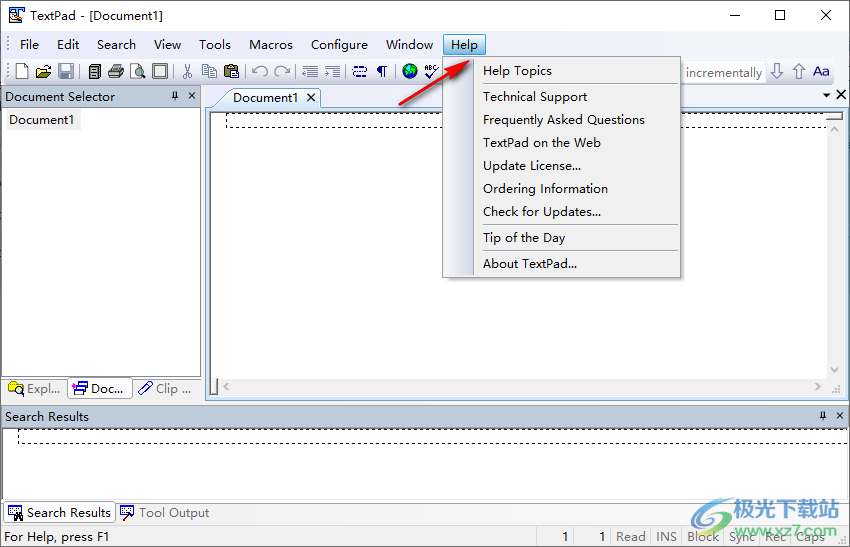Close the Document Selector panel
The width and height of the screenshot is (850, 547).
tap(192, 95)
